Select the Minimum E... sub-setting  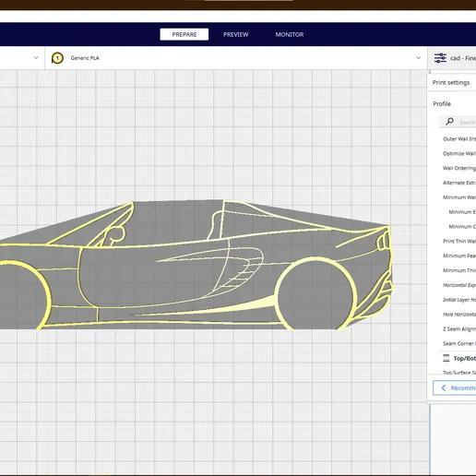click(x=462, y=212)
